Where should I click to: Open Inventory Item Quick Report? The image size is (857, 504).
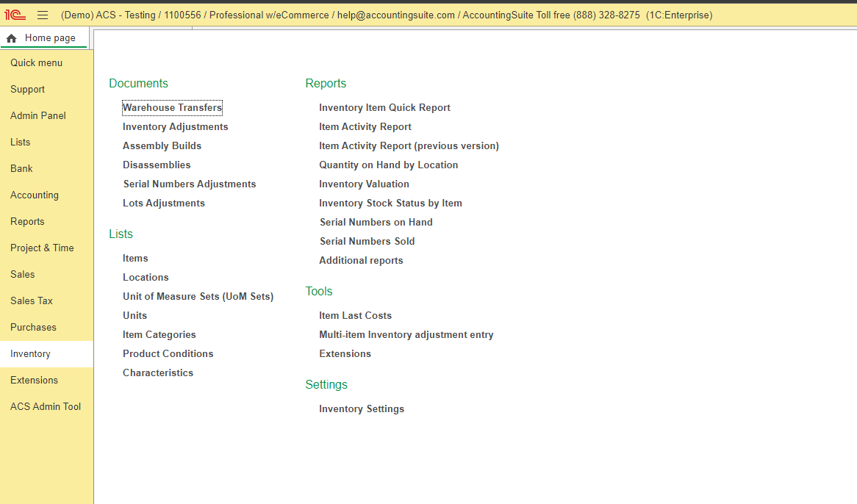point(385,107)
